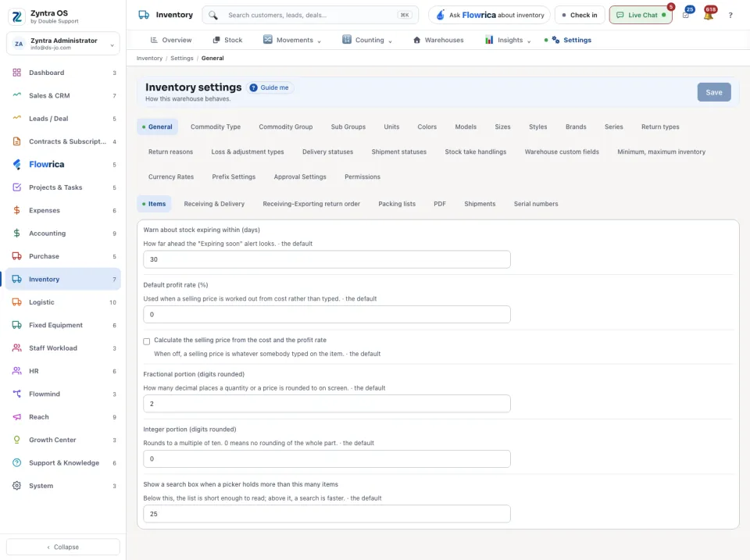Open the Serial numbers sub-tab

coord(536,204)
